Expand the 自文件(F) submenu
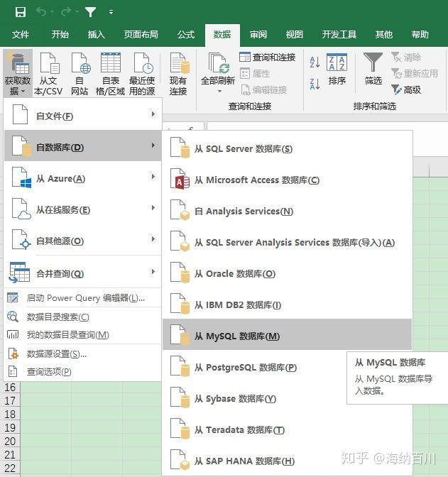 (83, 115)
